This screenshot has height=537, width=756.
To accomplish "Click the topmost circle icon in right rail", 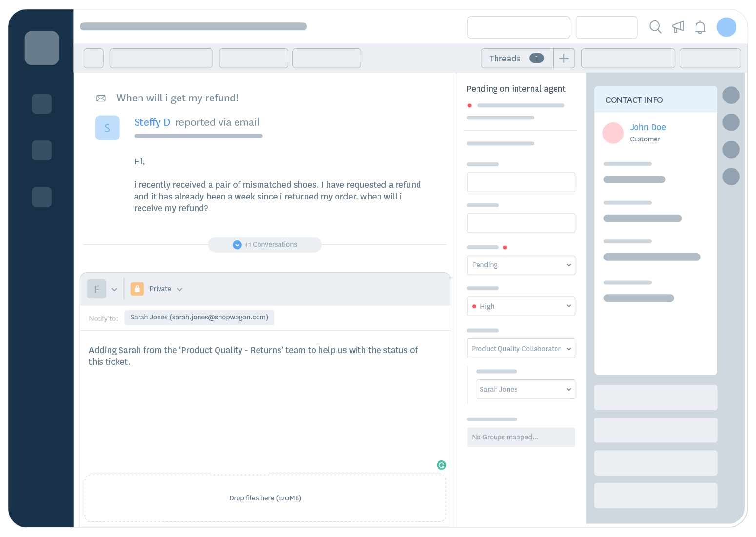I will click(x=731, y=95).
